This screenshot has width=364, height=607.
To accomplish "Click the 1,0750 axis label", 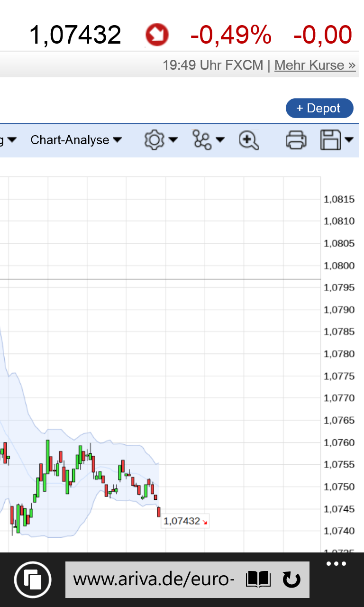I will [339, 487].
